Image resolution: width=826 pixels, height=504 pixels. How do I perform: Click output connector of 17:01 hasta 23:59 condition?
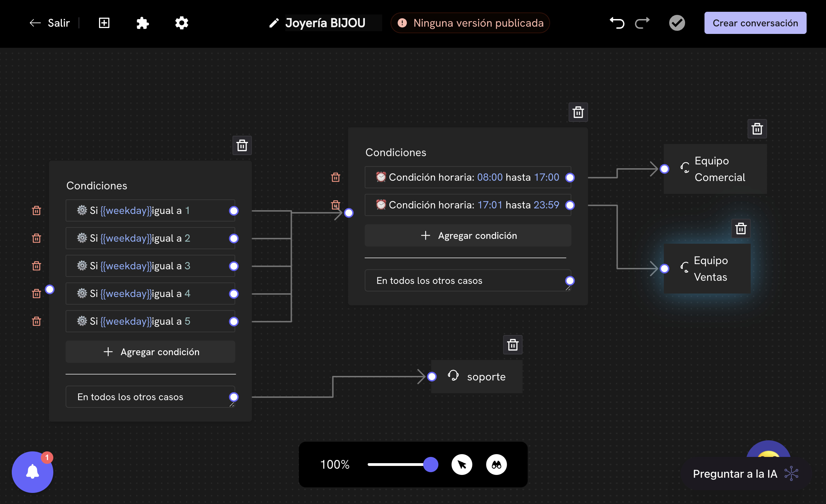tap(570, 205)
